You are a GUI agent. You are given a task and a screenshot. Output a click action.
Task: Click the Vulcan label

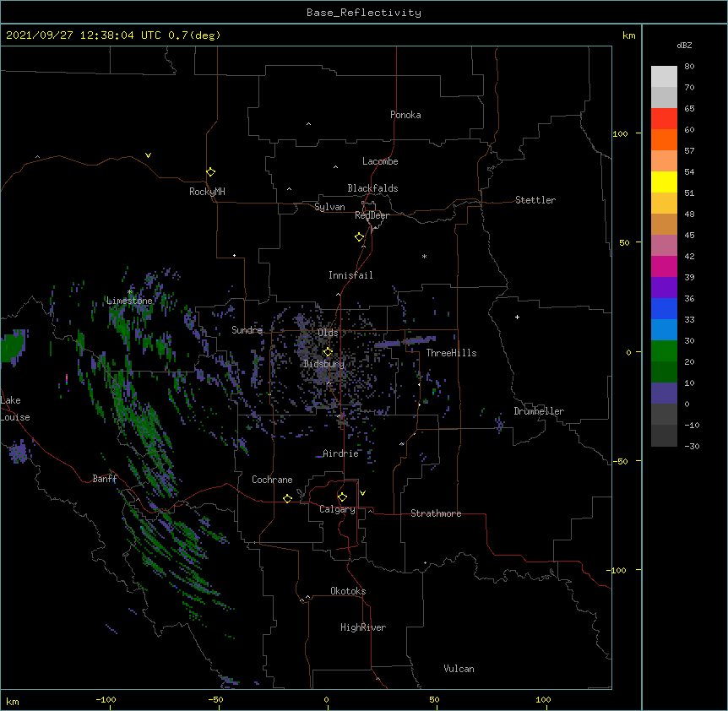click(459, 669)
